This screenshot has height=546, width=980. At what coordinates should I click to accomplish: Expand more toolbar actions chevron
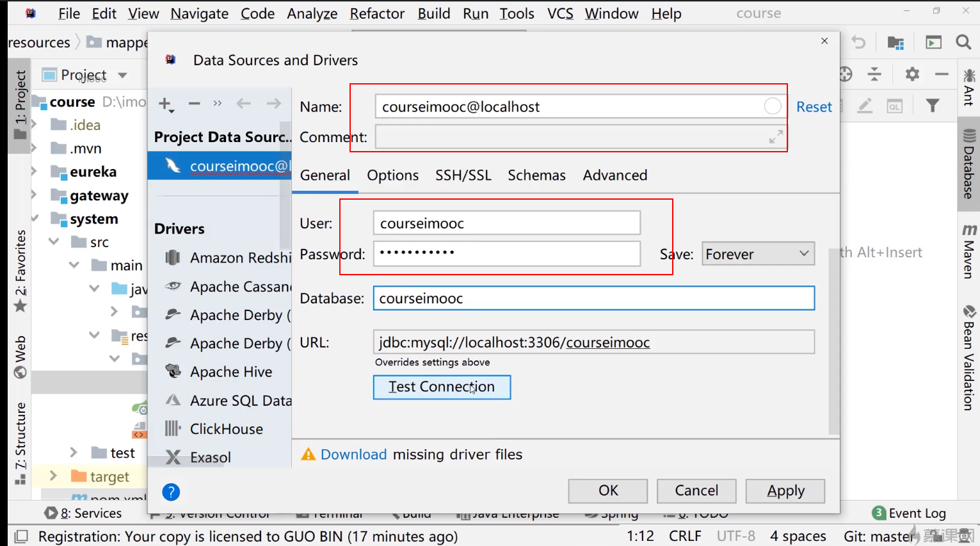[218, 104]
